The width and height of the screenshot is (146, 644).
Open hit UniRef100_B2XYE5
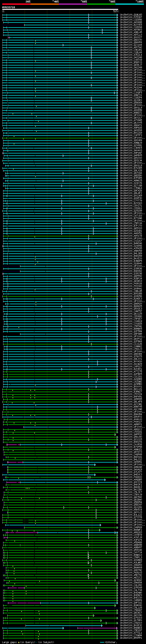pos(131,25)
